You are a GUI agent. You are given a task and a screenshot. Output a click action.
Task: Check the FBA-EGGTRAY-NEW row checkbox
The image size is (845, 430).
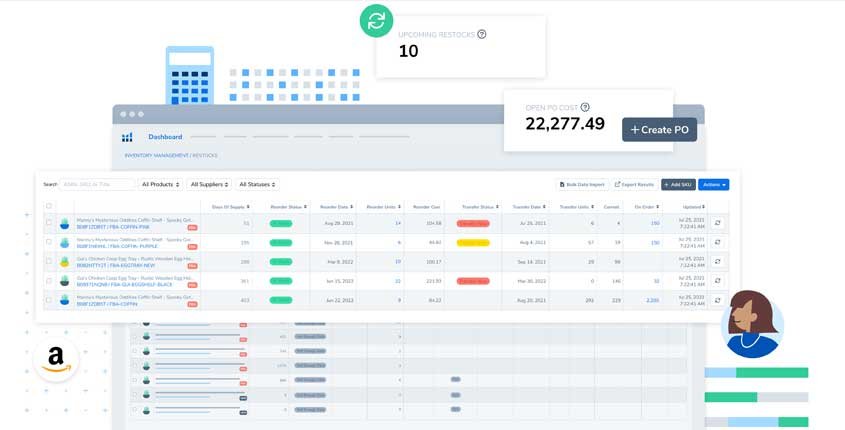(49, 261)
